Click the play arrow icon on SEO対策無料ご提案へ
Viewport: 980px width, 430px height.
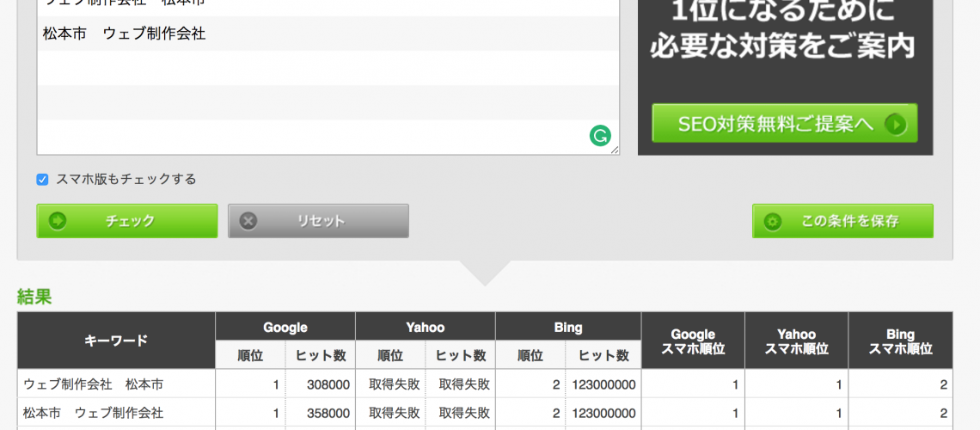pyautogui.click(x=896, y=125)
